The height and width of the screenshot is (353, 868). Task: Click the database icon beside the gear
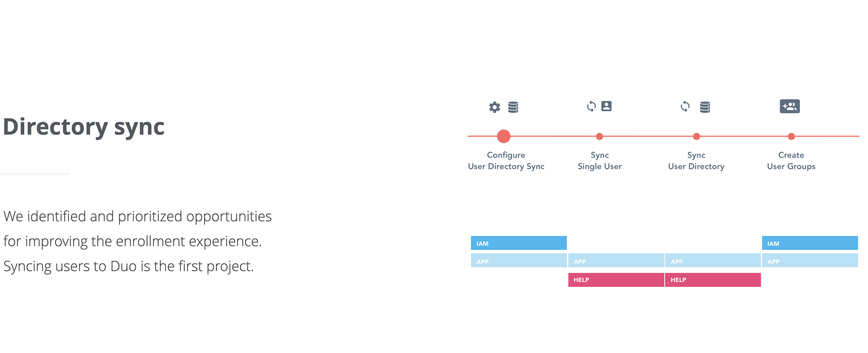pos(513,107)
